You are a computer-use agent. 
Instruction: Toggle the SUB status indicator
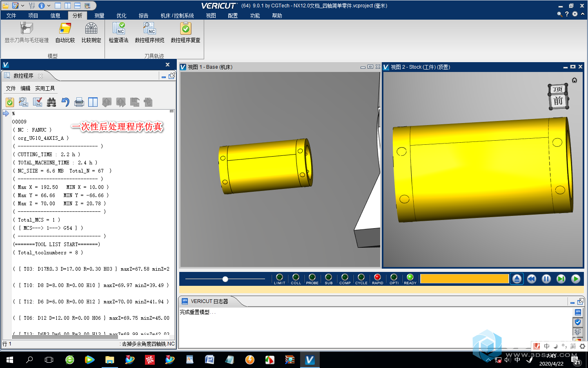(x=329, y=279)
